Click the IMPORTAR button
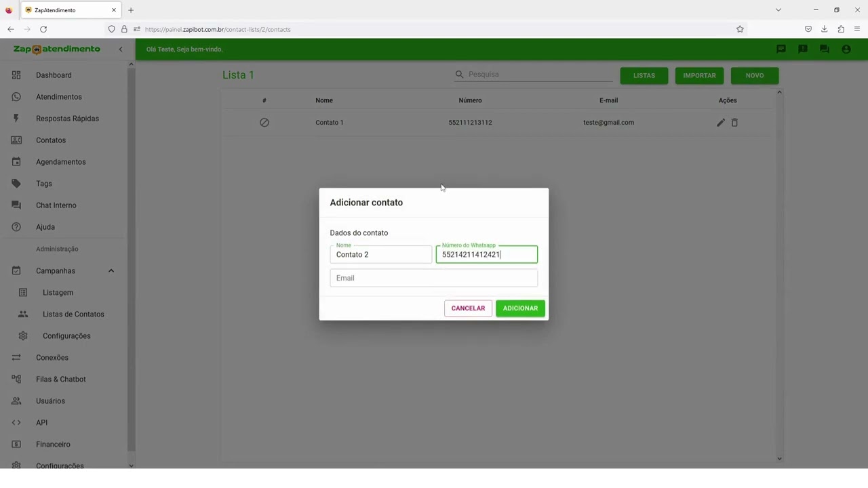 click(x=699, y=76)
